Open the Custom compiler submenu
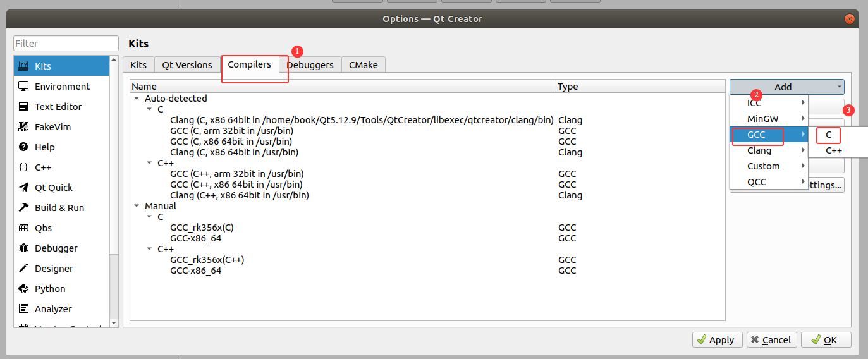This screenshot has width=868, height=359. coord(769,166)
